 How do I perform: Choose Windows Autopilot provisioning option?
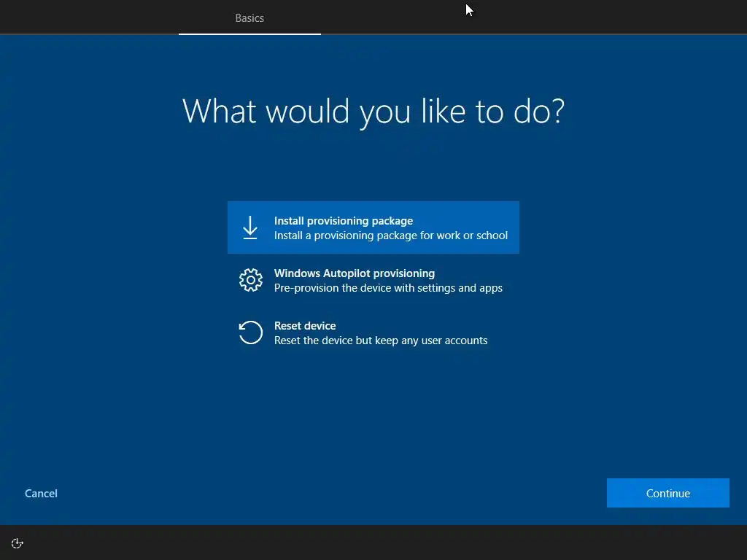pyautogui.click(x=373, y=280)
